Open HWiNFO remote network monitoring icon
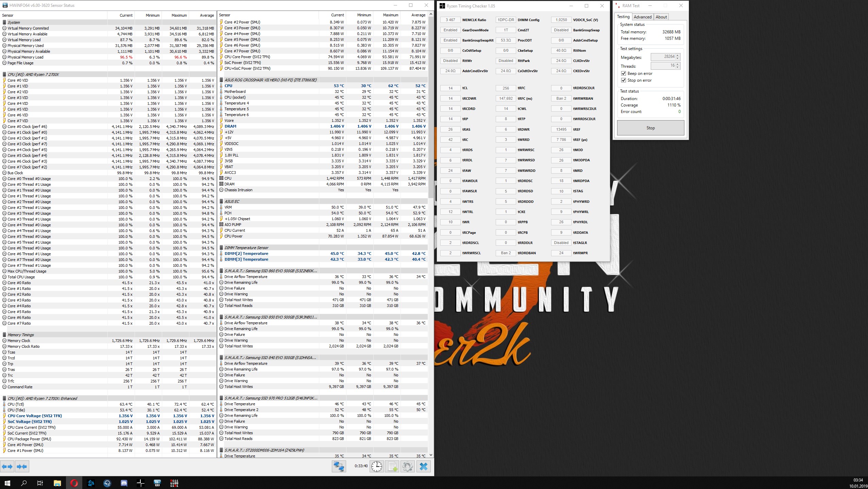 [339, 466]
